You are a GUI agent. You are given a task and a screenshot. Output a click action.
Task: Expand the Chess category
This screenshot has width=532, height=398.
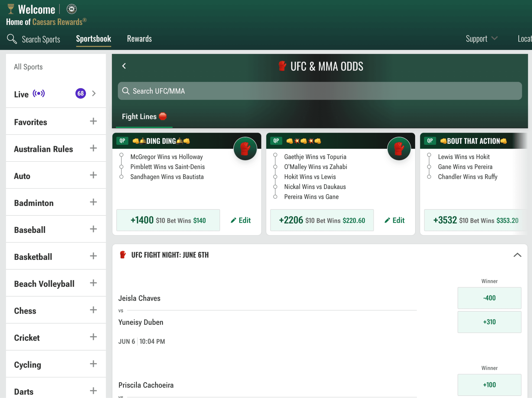(x=93, y=310)
